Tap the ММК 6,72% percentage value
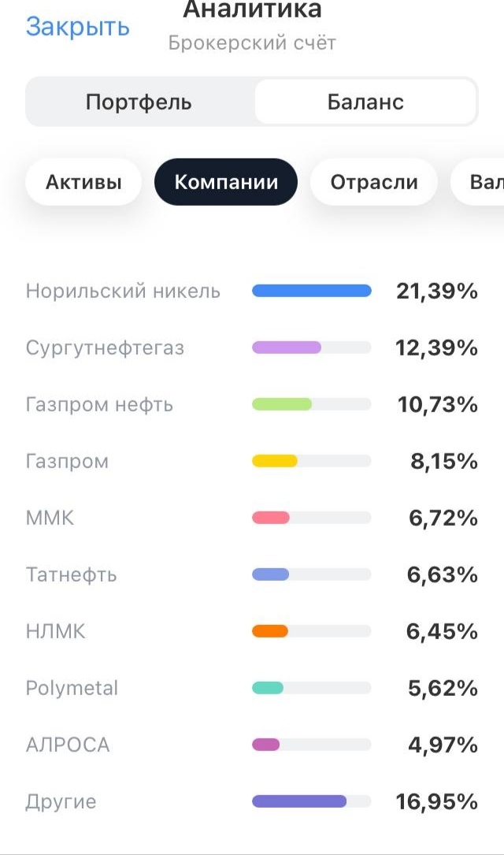 [443, 519]
